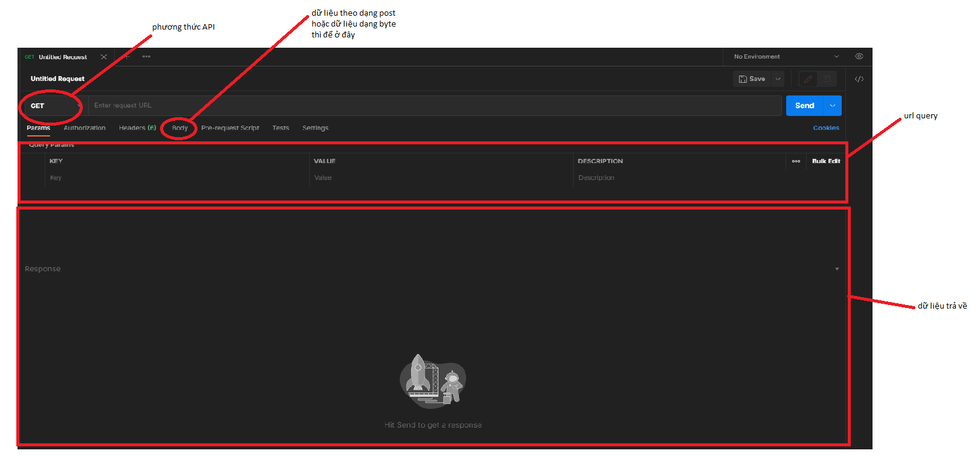Open the tab bar three-dots options menu
This screenshot has width=980, height=456.
pyautogui.click(x=146, y=57)
